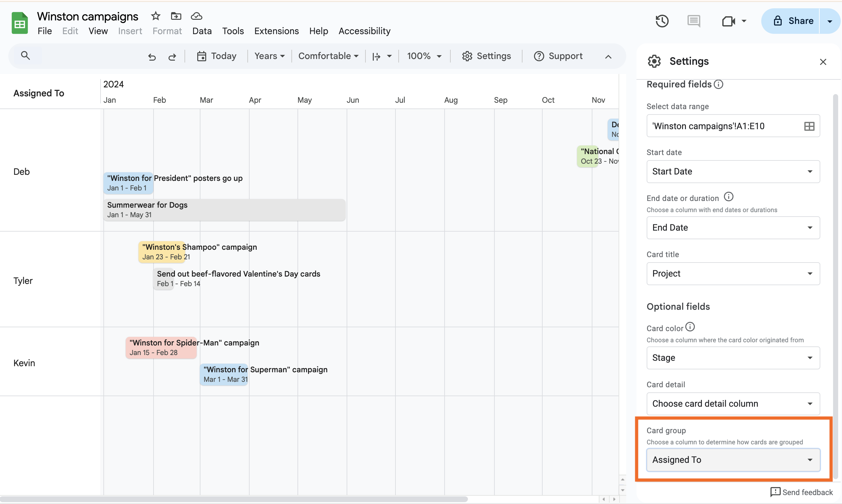The image size is (842, 504).
Task: Open the File menu
Action: [44, 31]
